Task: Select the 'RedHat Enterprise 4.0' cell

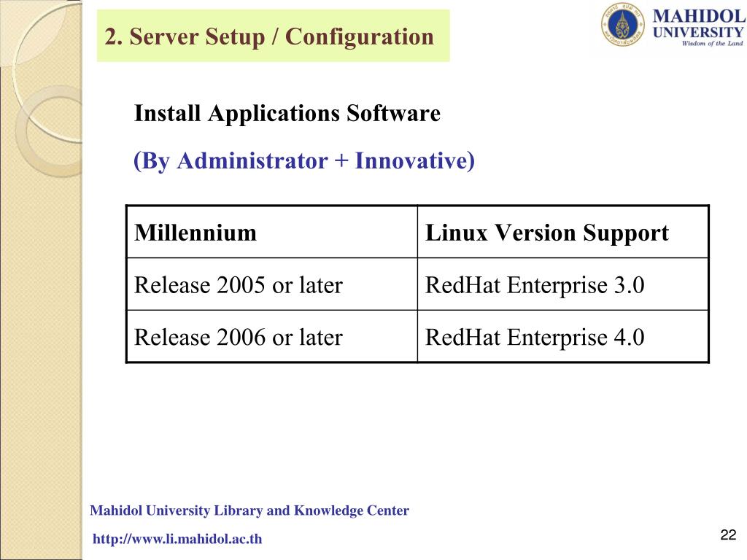Action: pyautogui.click(x=562, y=336)
